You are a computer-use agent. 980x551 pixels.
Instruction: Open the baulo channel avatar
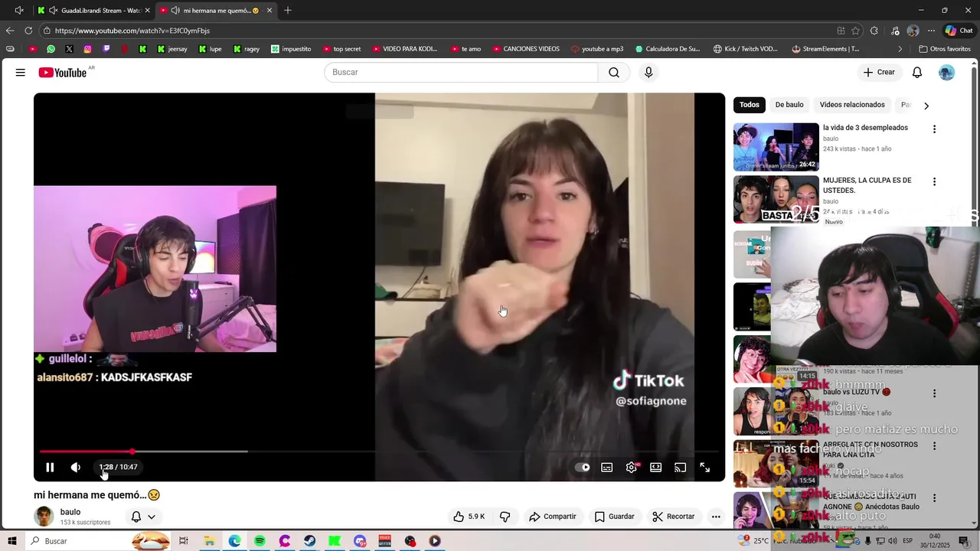(44, 517)
